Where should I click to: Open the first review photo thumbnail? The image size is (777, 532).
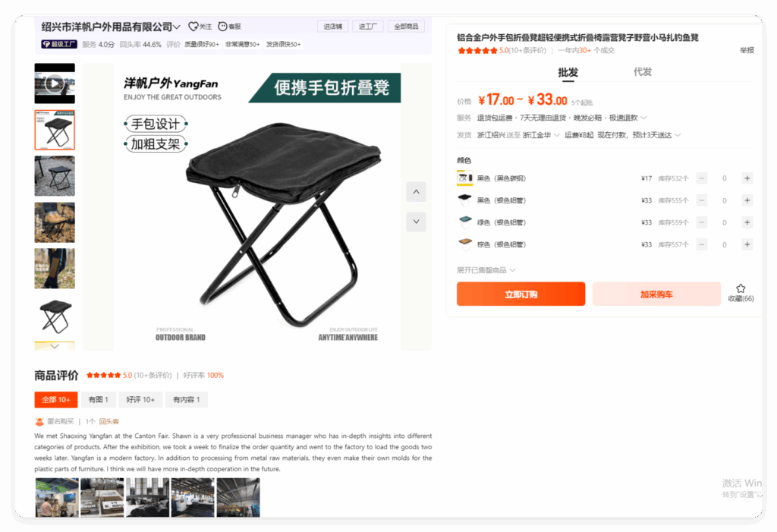(x=57, y=497)
